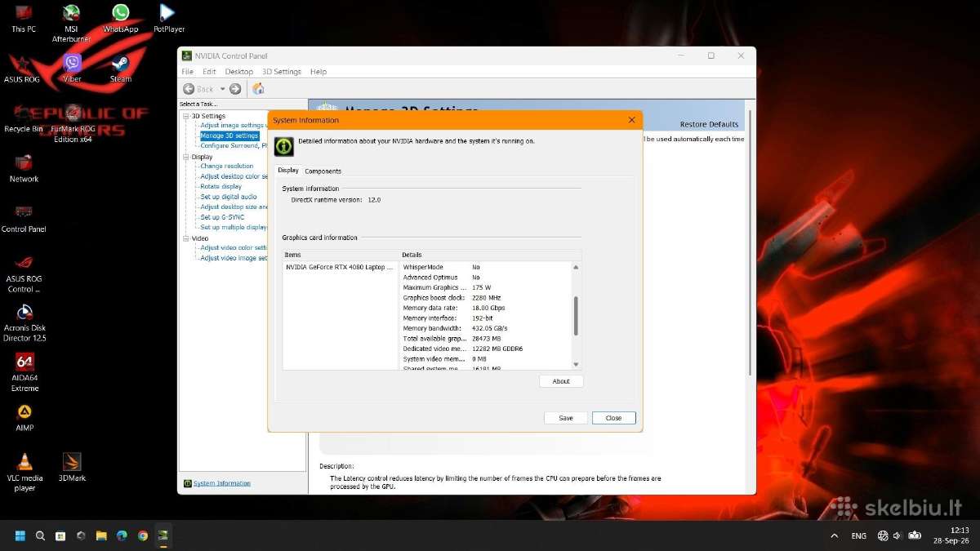Open Microsoft Edge from the taskbar
The height and width of the screenshot is (551, 980).
[x=122, y=536]
